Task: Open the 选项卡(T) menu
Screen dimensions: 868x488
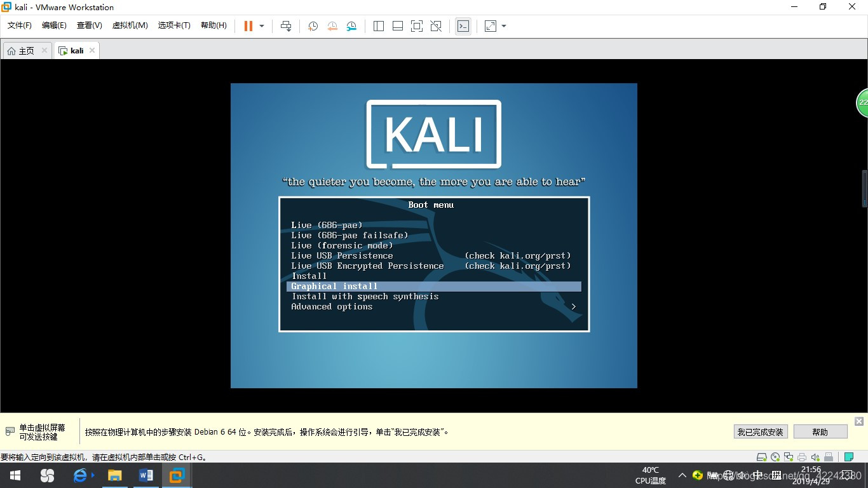Action: (174, 25)
